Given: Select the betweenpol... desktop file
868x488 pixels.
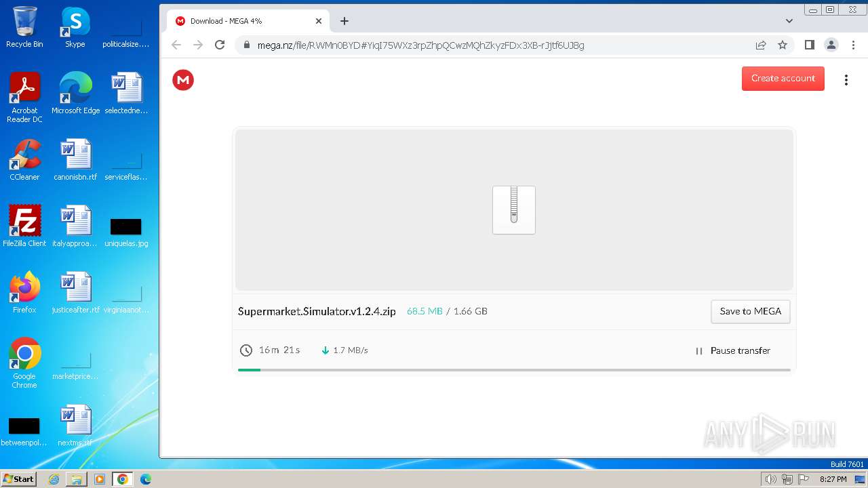Looking at the screenshot, I should click(24, 432).
